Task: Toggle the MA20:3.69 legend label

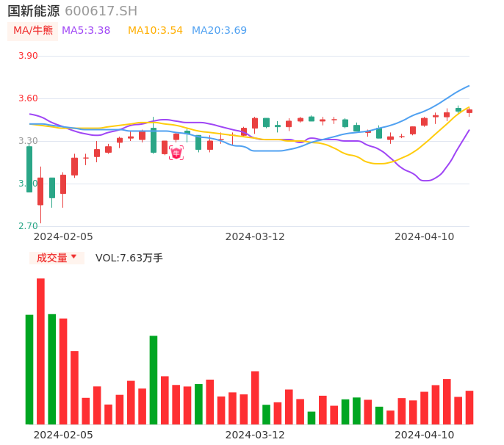Action: pos(219,31)
